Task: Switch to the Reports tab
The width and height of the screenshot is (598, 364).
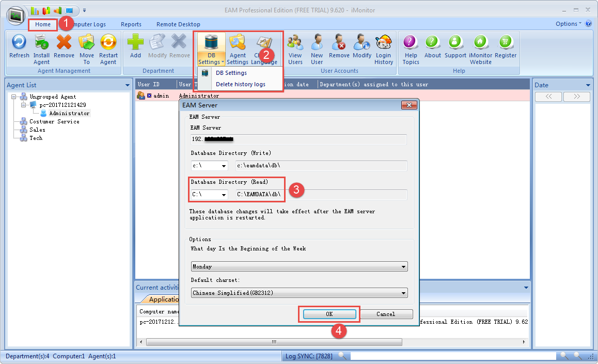Action: (x=131, y=24)
